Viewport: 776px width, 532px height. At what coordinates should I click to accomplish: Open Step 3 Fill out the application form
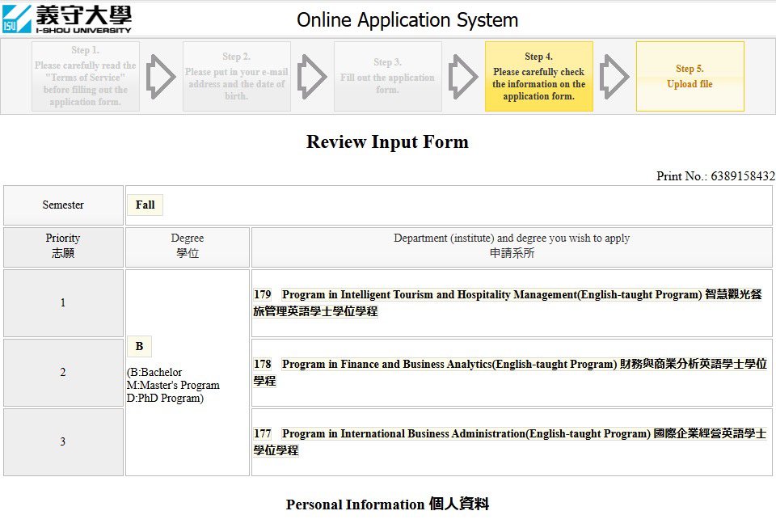coord(387,77)
